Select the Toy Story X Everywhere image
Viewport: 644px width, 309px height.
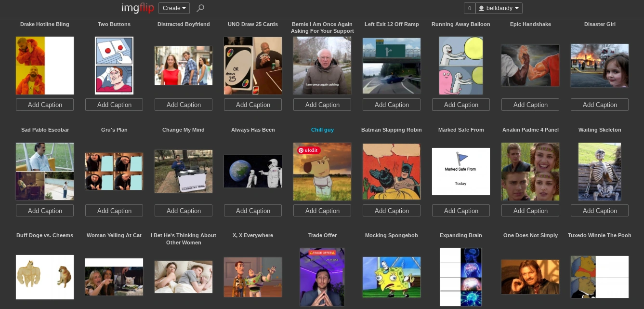coord(253,277)
